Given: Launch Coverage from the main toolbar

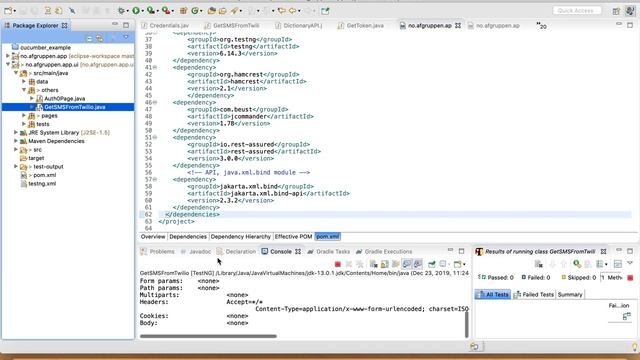Looking at the screenshot, I should point(151,11).
